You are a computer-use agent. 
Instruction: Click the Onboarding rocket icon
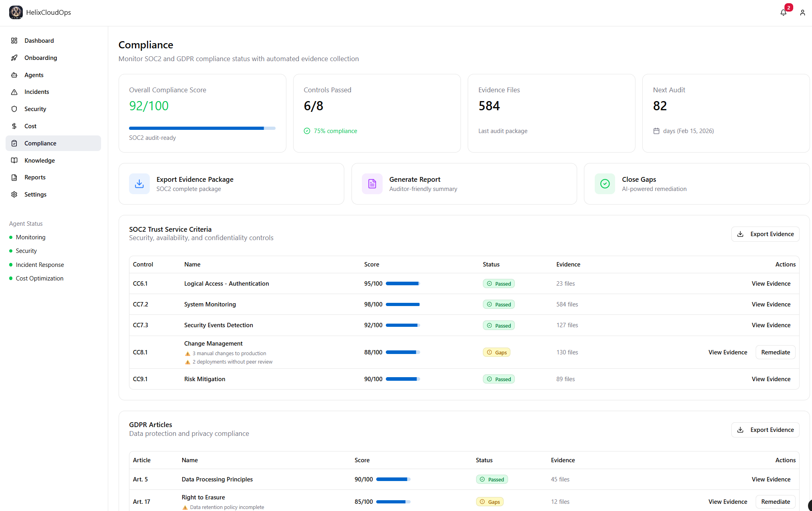pos(14,58)
